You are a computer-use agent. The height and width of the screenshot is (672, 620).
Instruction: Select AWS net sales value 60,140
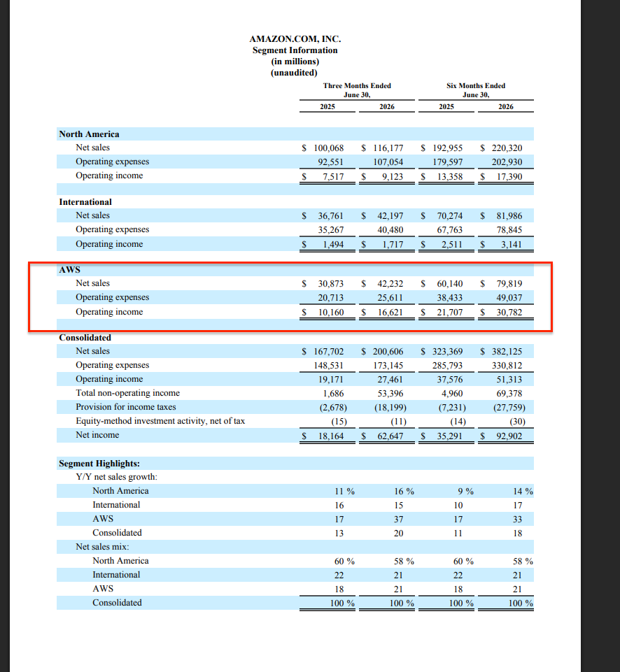coord(450,283)
